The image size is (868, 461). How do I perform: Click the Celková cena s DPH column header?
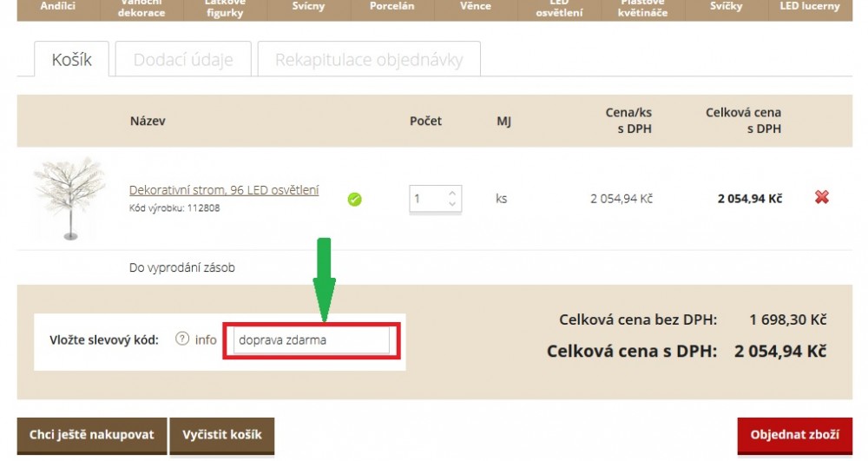[x=743, y=121]
